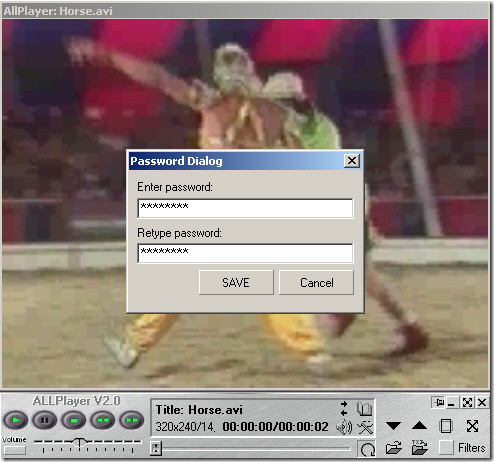This screenshot has height=462, width=494.
Task: Mute sound with the speaker icon
Action: point(344,427)
